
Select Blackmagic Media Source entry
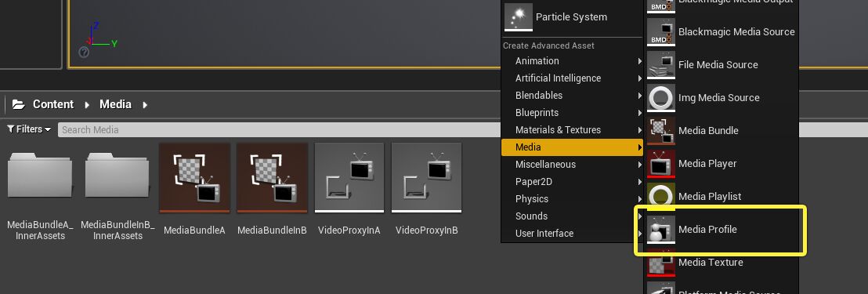tap(722, 31)
